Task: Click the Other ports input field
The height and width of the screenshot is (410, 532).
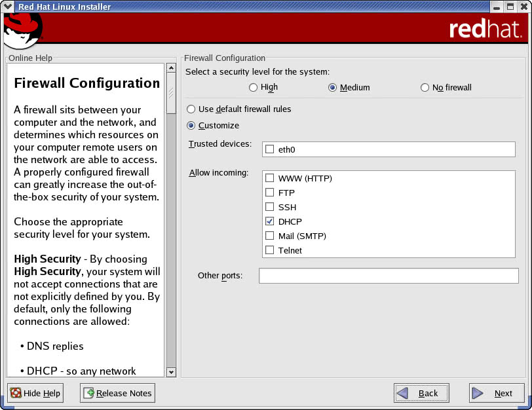Action: click(x=389, y=275)
